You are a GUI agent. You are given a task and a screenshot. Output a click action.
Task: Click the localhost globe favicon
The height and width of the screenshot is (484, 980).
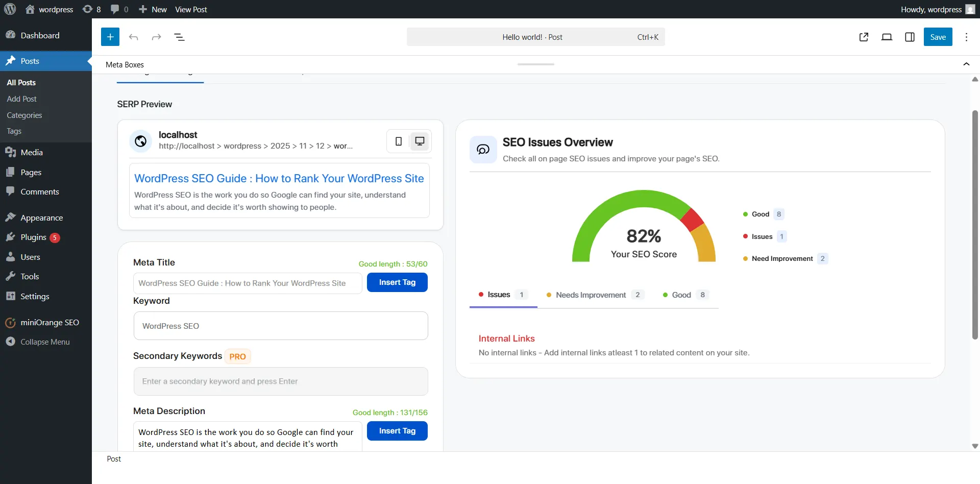[140, 141]
